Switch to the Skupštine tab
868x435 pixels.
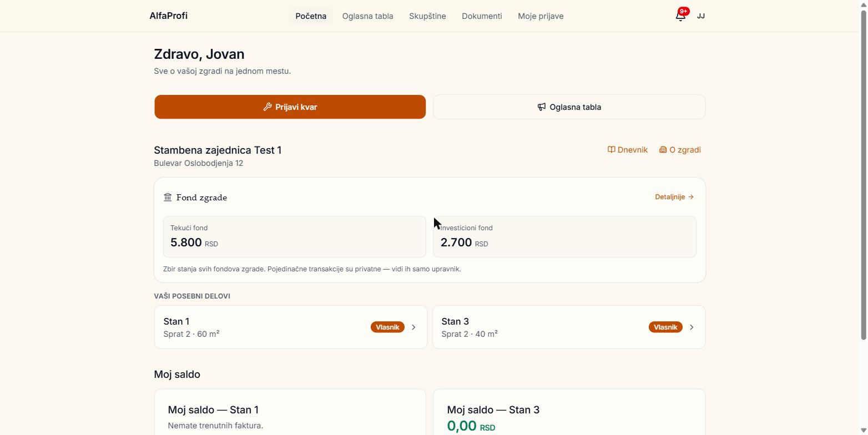pos(427,16)
